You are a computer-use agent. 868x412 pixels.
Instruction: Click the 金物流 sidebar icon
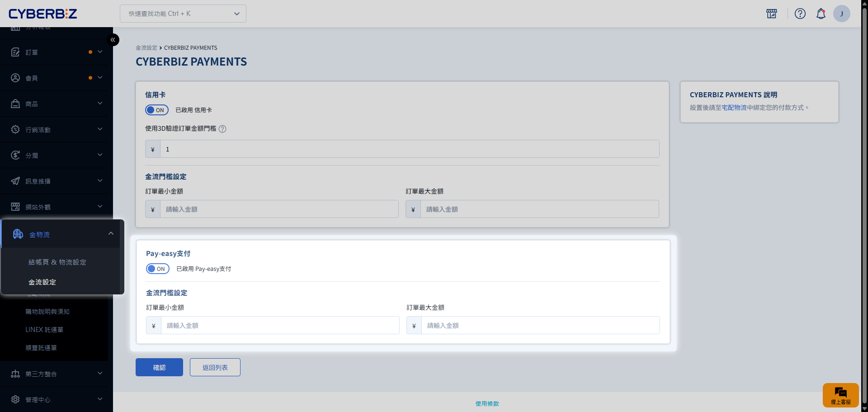coord(18,234)
